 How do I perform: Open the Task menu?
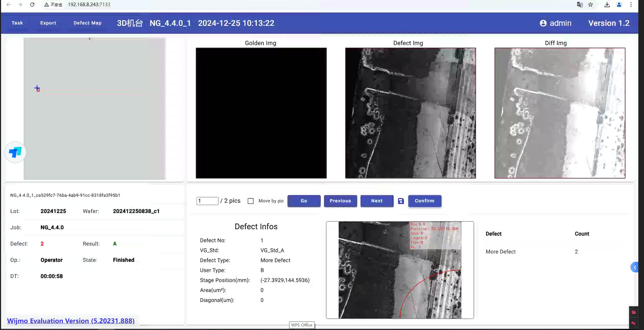[17, 23]
